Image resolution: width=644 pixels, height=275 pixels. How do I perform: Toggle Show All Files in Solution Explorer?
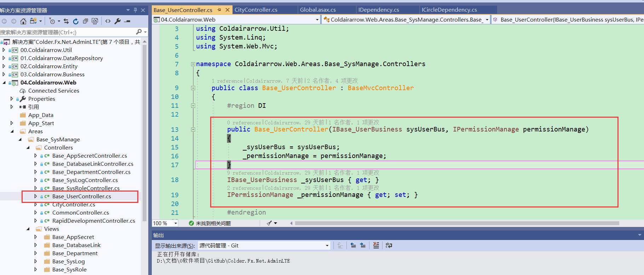(95, 21)
